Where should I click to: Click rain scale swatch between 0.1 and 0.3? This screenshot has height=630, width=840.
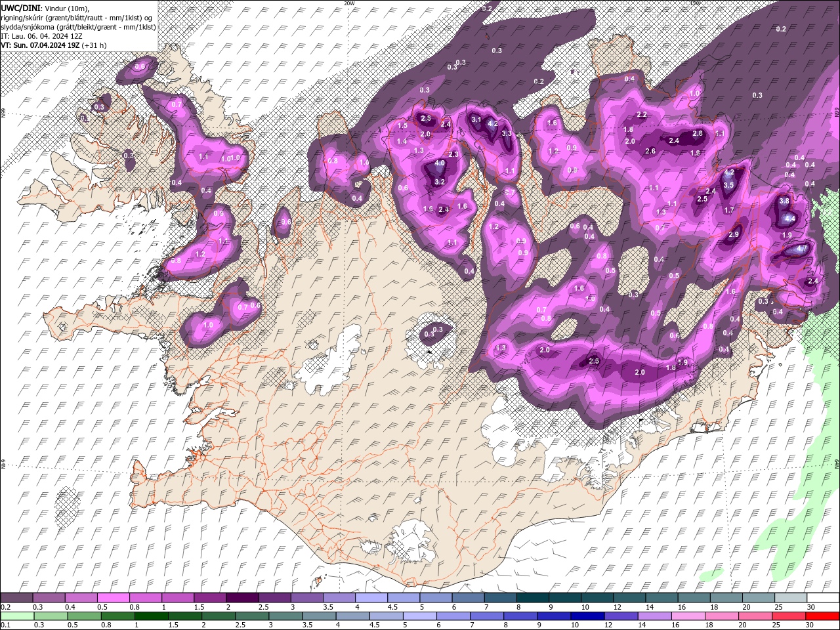pyautogui.click(x=17, y=616)
